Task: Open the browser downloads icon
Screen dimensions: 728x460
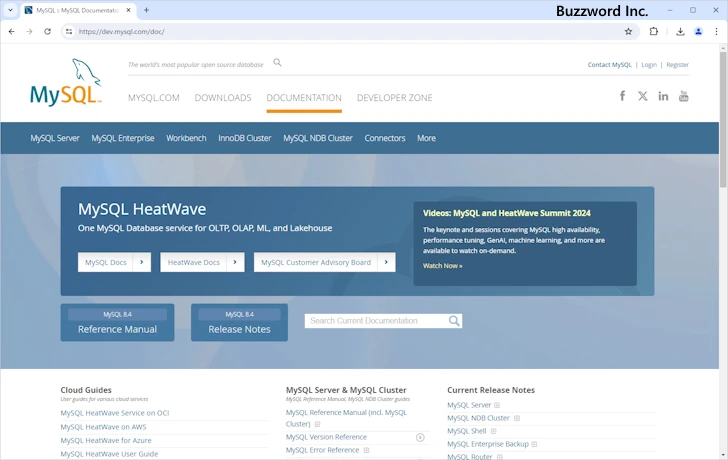Action: 680,31
